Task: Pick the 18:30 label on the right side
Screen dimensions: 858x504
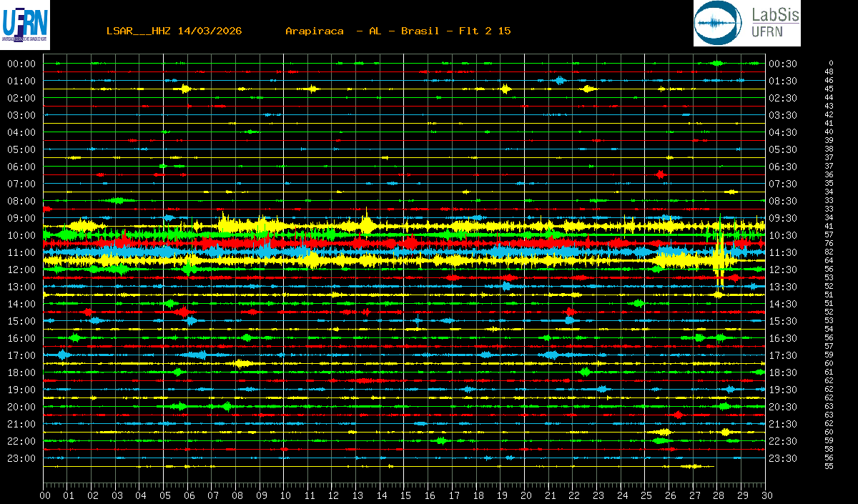Action: (783, 372)
